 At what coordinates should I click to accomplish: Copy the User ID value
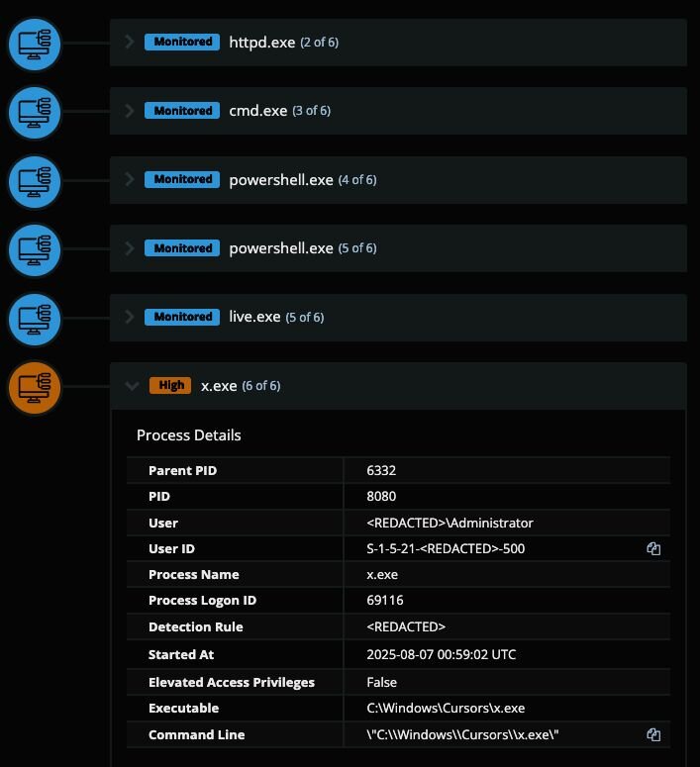coord(653,548)
